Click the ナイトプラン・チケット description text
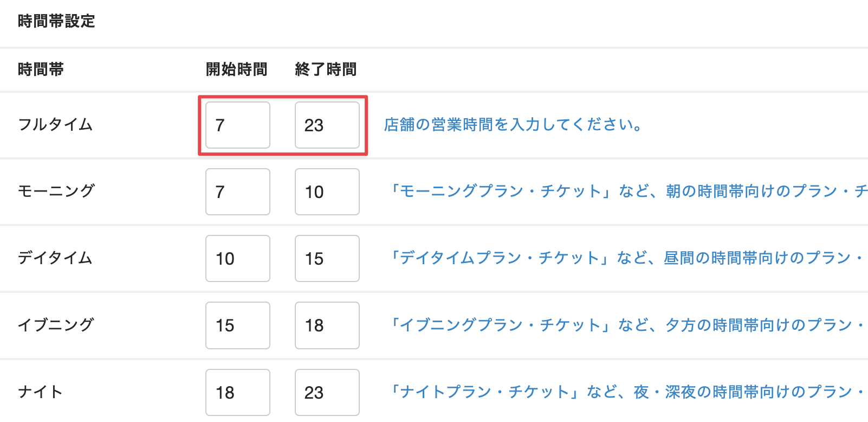 tap(626, 392)
